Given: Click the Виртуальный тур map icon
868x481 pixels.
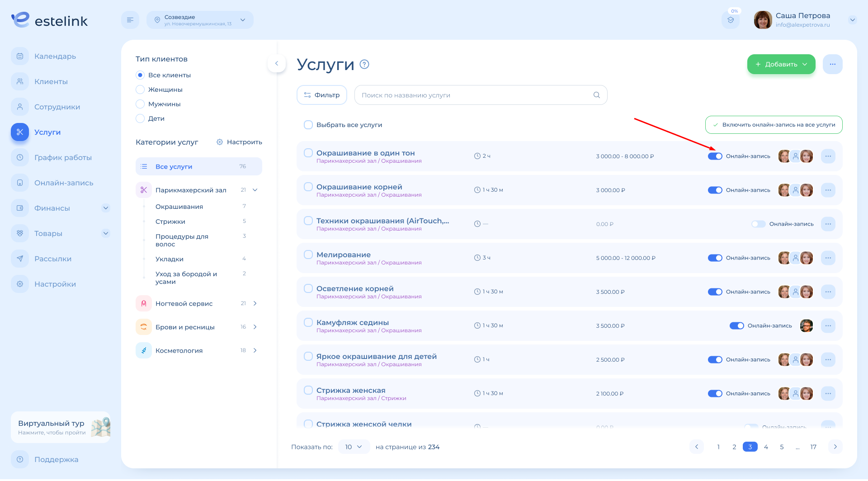Looking at the screenshot, I should [100, 427].
